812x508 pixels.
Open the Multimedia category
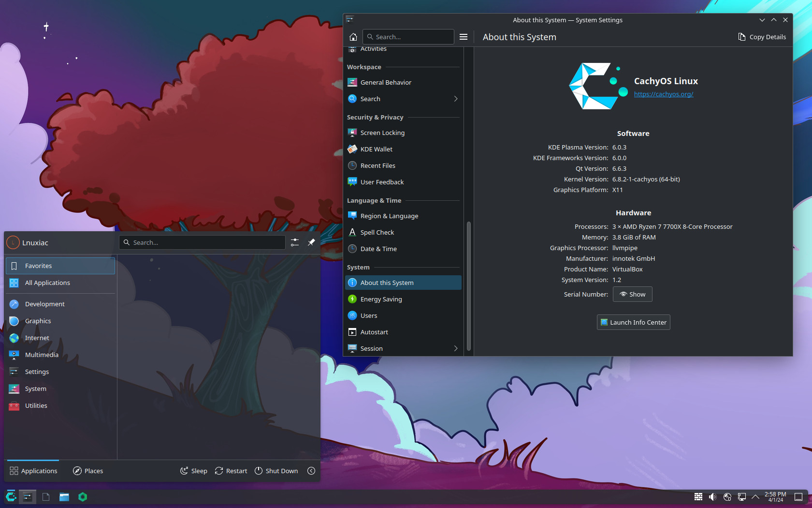[60, 355]
